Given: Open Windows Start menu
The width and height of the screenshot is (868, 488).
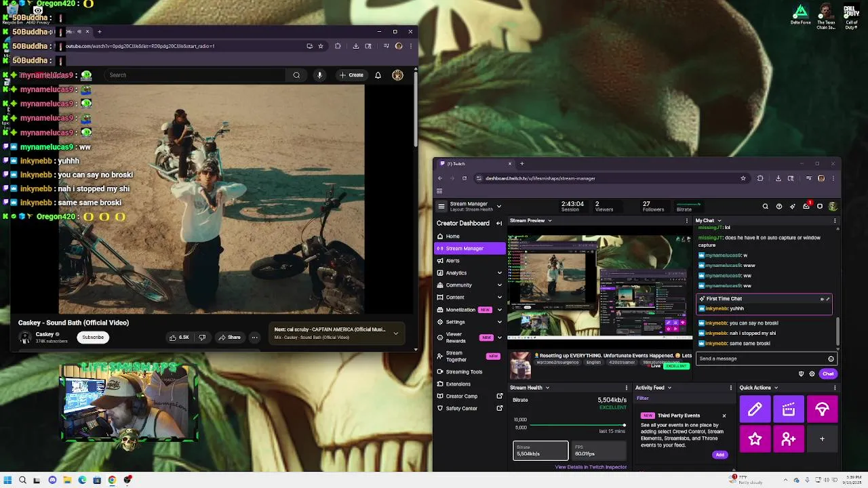Looking at the screenshot, I should point(7,480).
